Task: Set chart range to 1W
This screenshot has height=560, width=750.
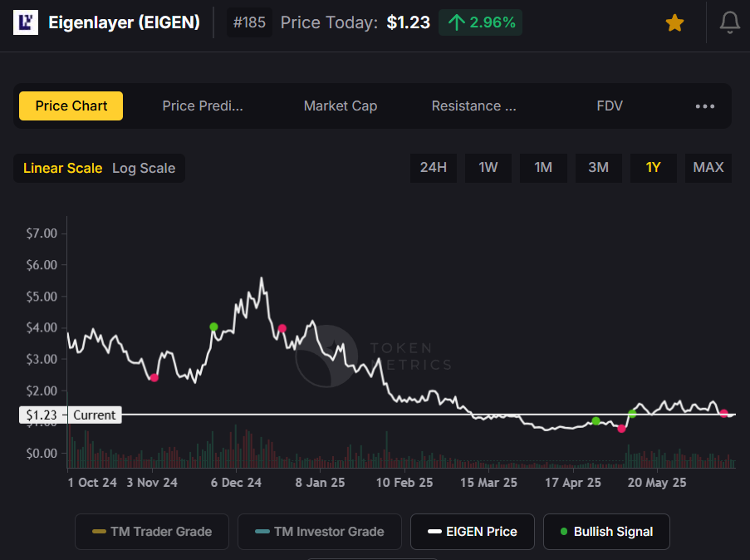Action: (x=488, y=168)
